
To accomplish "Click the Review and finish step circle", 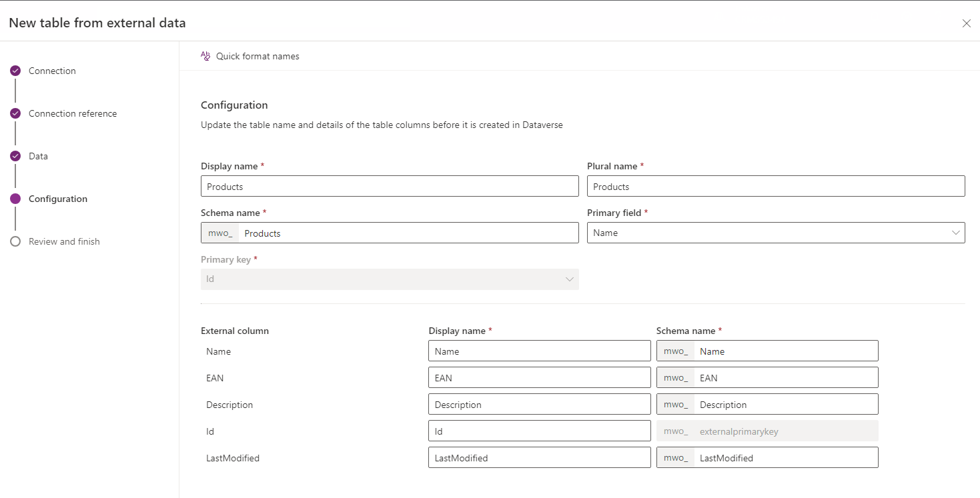I will [x=15, y=241].
